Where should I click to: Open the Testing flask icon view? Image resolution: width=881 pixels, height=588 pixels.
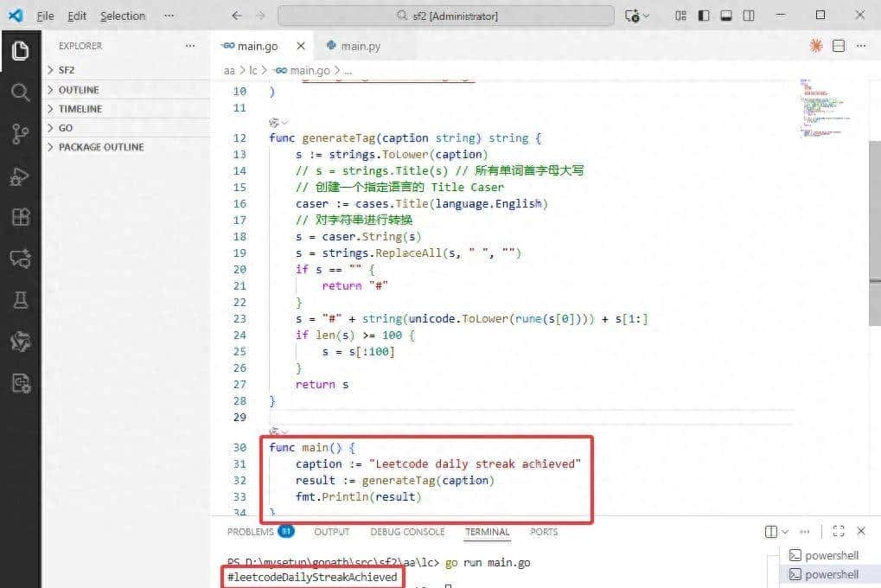click(x=20, y=300)
